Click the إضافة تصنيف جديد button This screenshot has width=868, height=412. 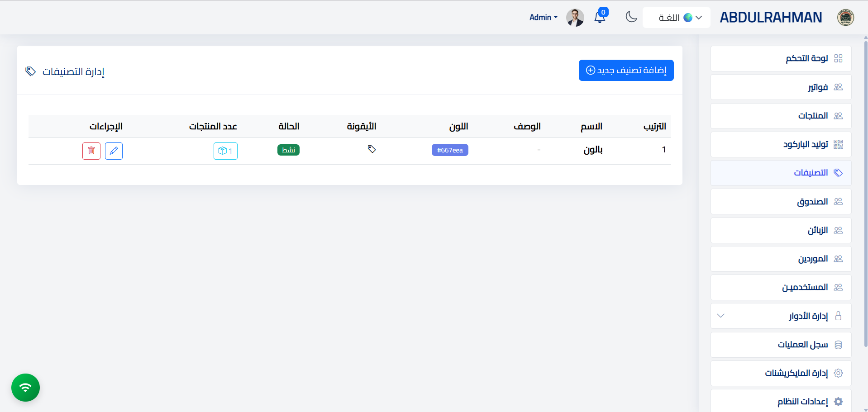[626, 70]
